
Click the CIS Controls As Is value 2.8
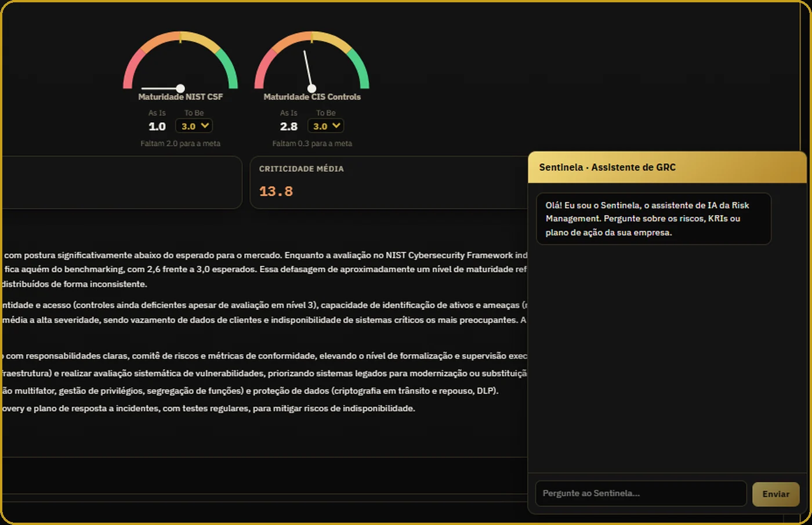289,126
